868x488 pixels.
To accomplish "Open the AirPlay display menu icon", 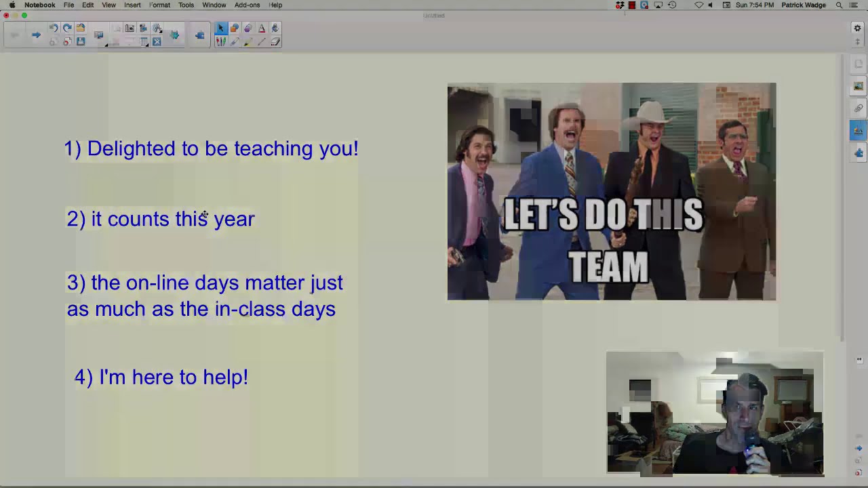I will coord(658,5).
